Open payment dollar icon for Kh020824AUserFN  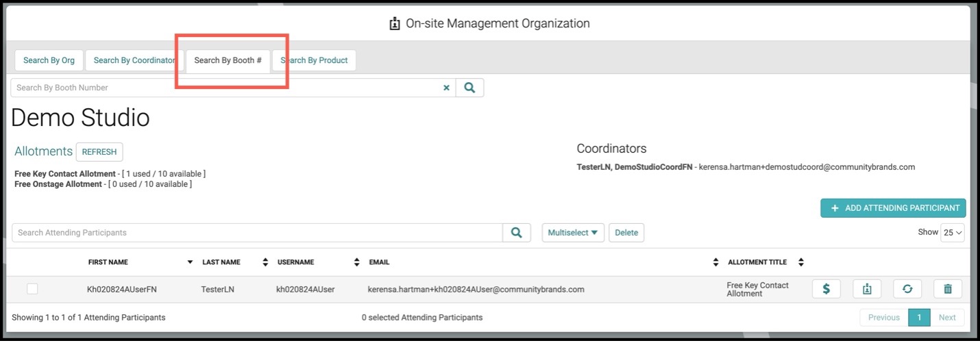[826, 289]
